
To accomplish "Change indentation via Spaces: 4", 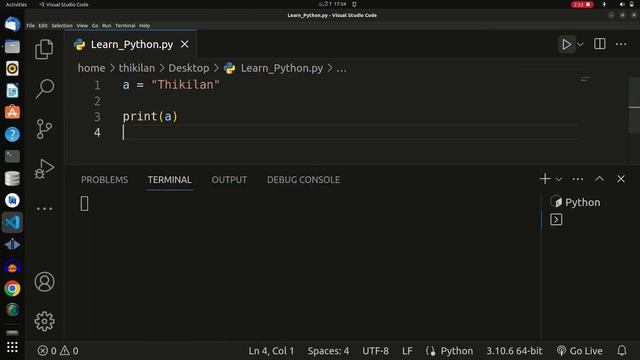I will click(328, 351).
